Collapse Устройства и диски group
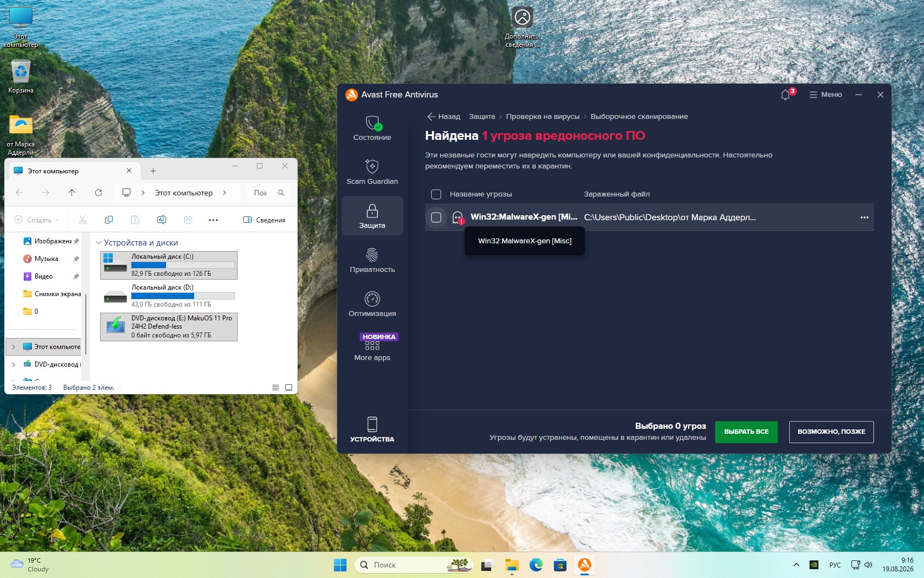 [99, 243]
